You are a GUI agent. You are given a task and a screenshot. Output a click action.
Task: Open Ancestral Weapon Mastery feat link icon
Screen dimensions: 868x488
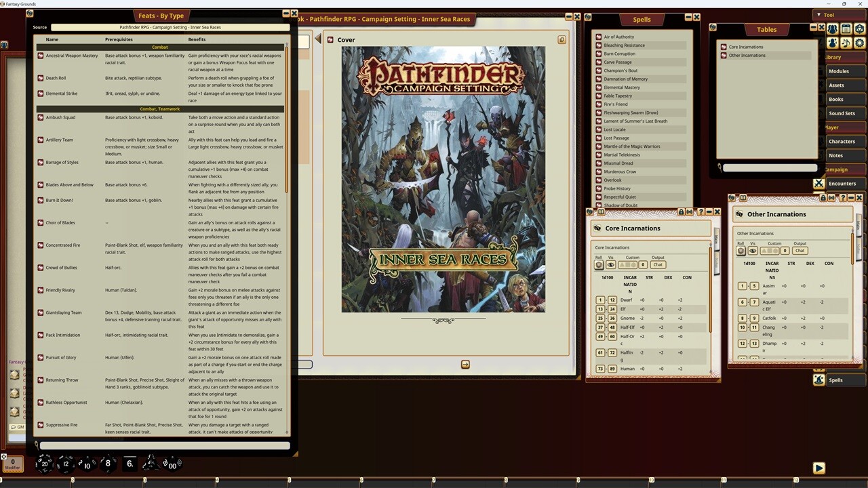click(41, 56)
